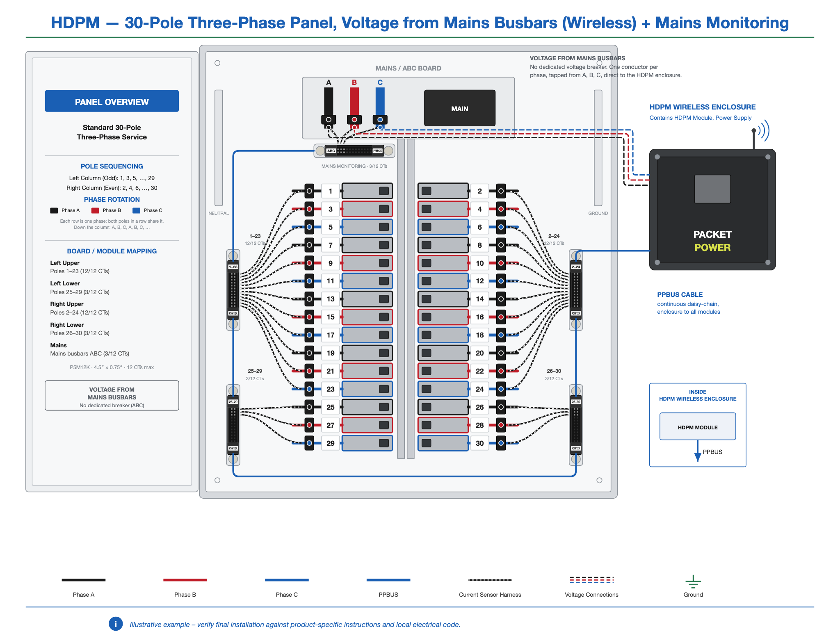
Task: Click the Phase C blue legend swatch
Action: pyautogui.click(x=137, y=210)
